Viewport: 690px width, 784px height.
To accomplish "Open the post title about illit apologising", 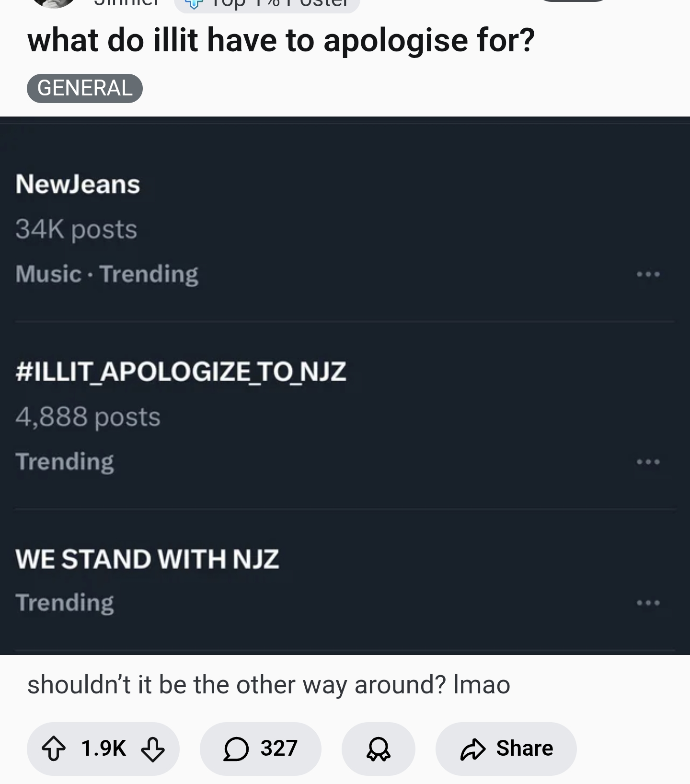I will tap(281, 40).
